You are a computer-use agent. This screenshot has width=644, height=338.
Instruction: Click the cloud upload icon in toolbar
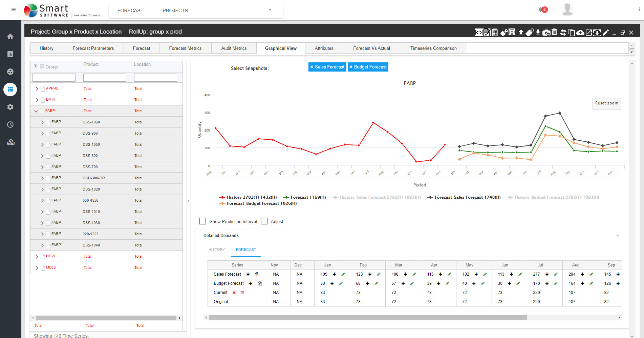point(580,33)
